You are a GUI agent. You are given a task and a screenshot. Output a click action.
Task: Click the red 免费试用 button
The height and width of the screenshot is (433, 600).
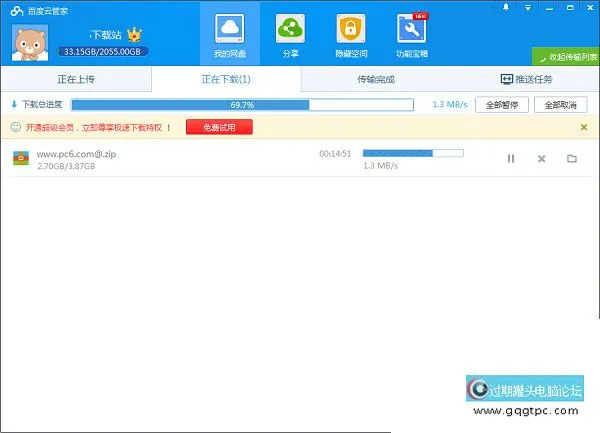pos(219,127)
